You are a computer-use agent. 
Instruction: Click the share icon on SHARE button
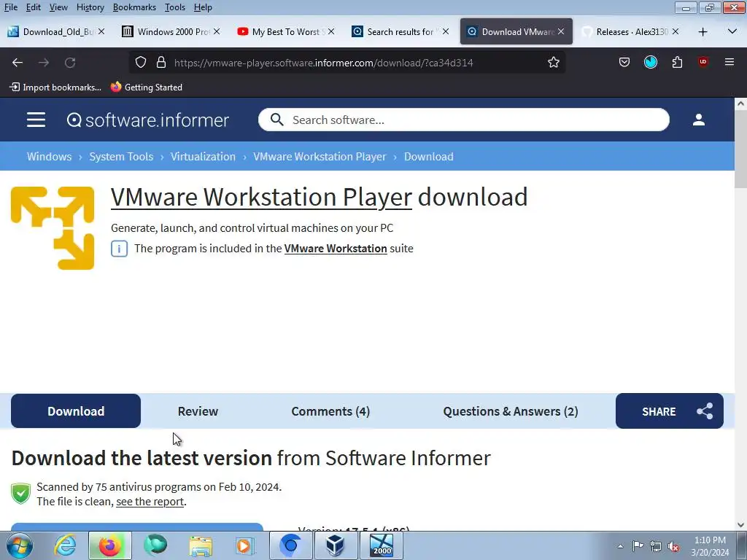point(705,411)
